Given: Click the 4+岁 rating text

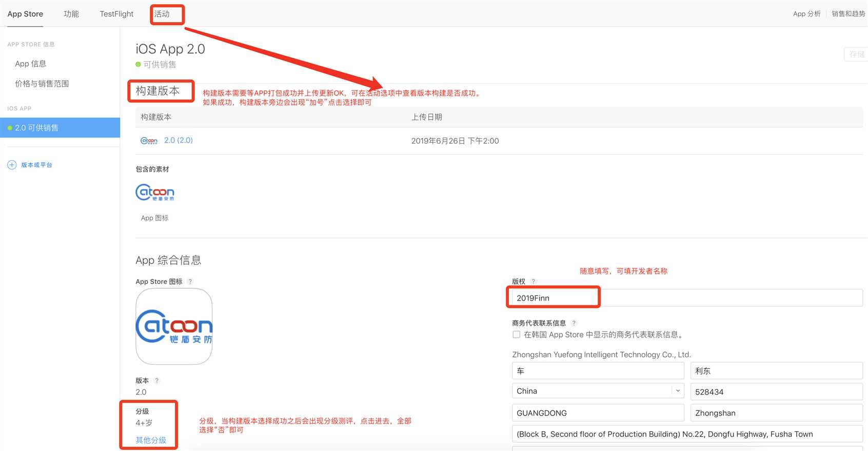Looking at the screenshot, I should click(x=144, y=423).
